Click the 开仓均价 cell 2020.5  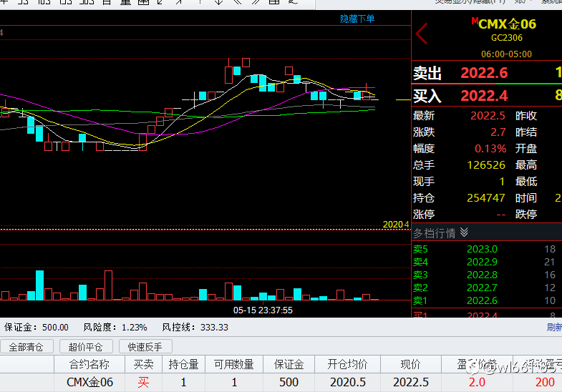pos(348,382)
